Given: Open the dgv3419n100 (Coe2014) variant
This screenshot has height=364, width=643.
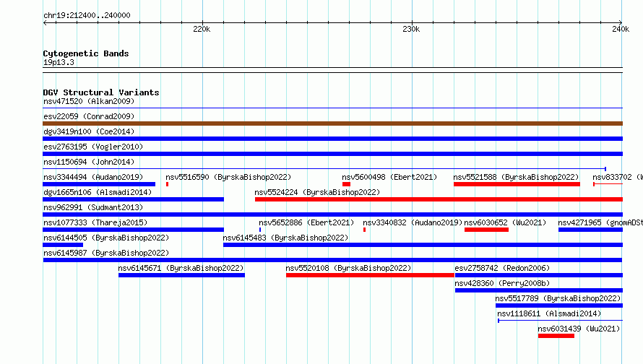Looking at the screenshot, I should tap(89, 131).
